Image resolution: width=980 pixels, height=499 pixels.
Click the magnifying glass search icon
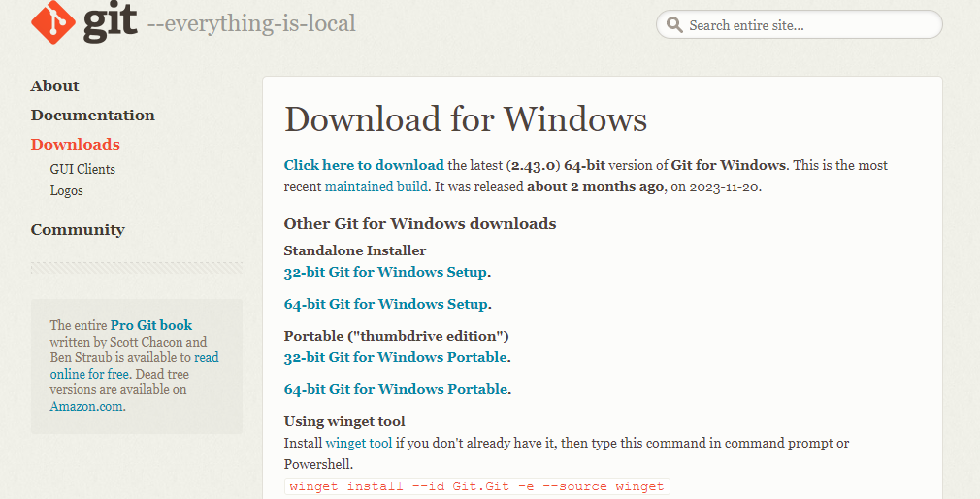point(674,25)
